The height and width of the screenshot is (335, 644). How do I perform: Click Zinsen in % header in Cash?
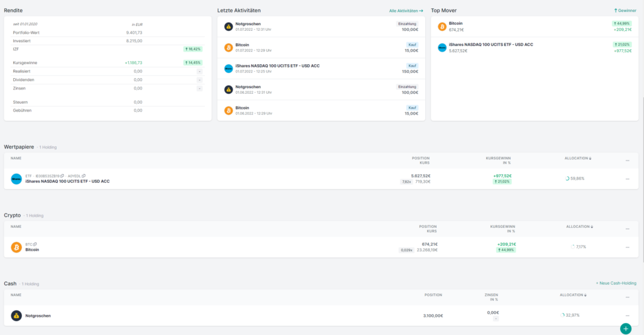(491, 297)
